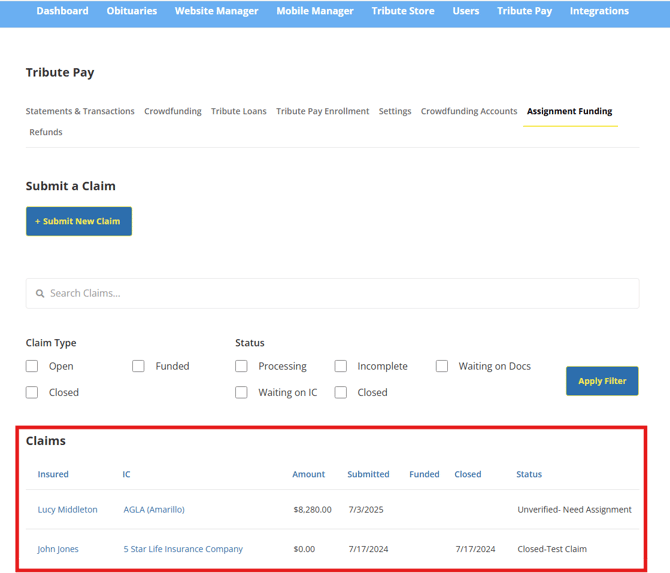
Task: Click into the Search Claims field
Action: pos(332,294)
